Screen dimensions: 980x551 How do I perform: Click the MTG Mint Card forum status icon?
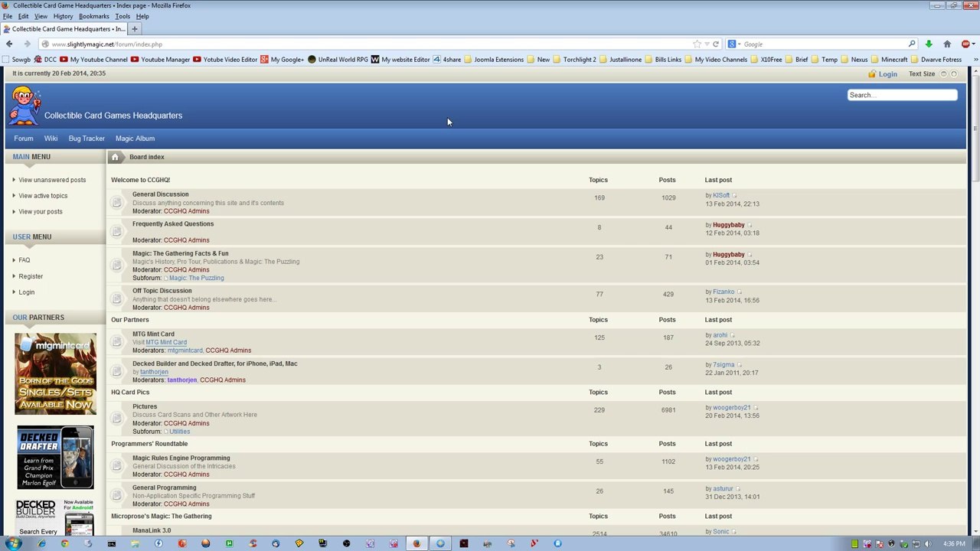tap(116, 342)
